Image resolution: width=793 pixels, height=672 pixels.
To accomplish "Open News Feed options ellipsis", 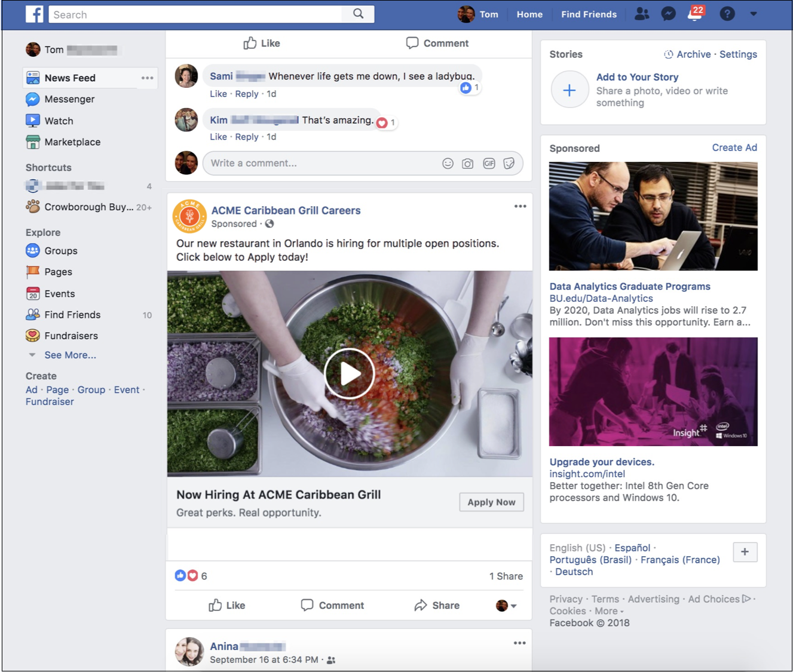I will (147, 78).
